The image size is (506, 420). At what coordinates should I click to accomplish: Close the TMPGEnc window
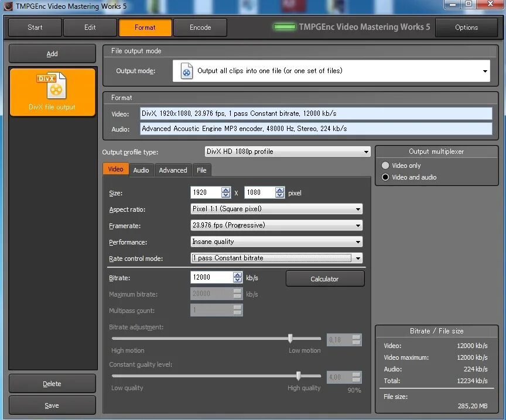click(491, 4)
